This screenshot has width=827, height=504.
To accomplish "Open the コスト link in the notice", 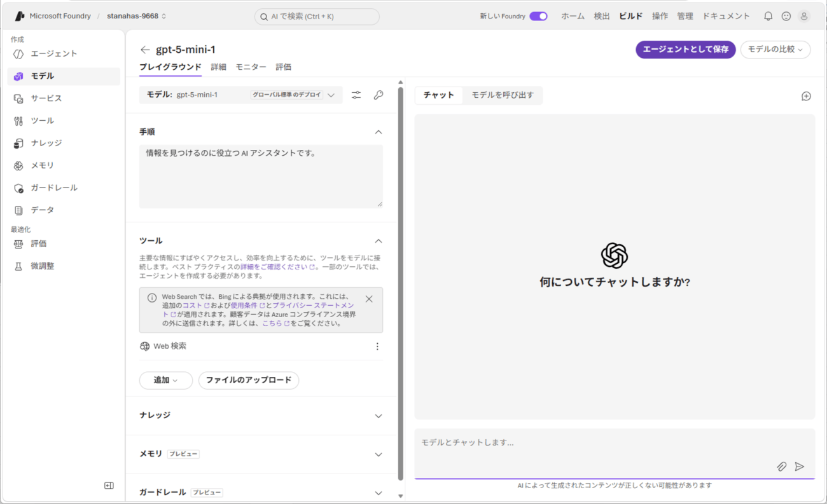I will click(x=196, y=306).
